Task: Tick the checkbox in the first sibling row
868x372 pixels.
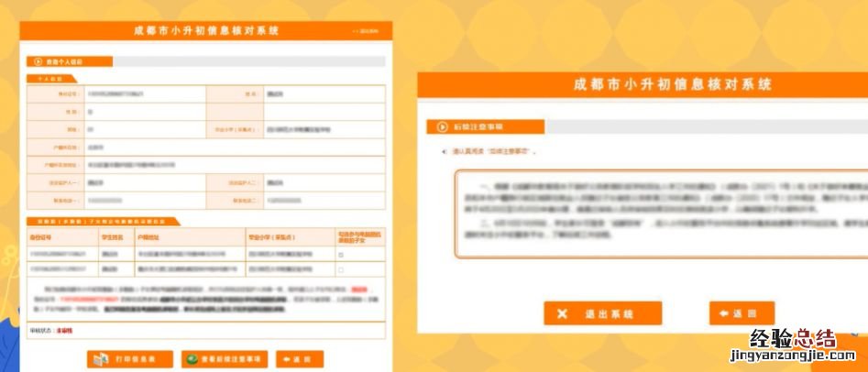Action: pos(340,255)
